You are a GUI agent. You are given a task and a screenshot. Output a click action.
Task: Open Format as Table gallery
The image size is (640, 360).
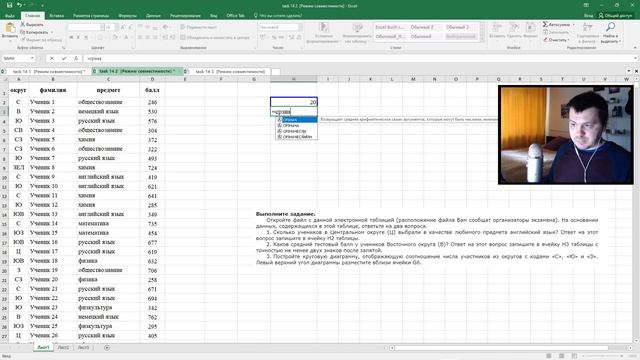(x=357, y=33)
